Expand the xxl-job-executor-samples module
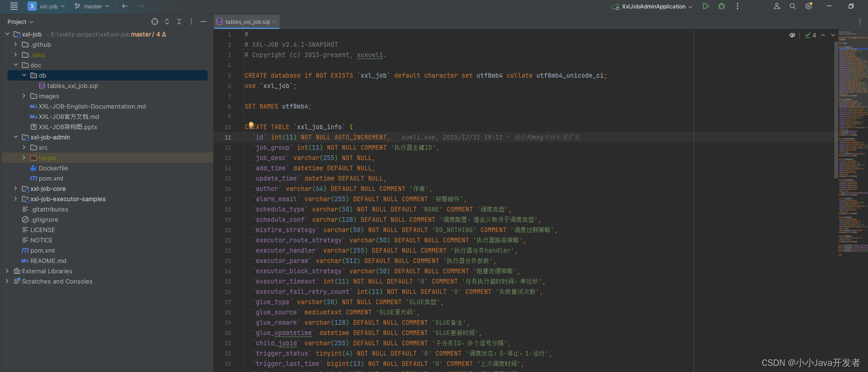 [16, 199]
